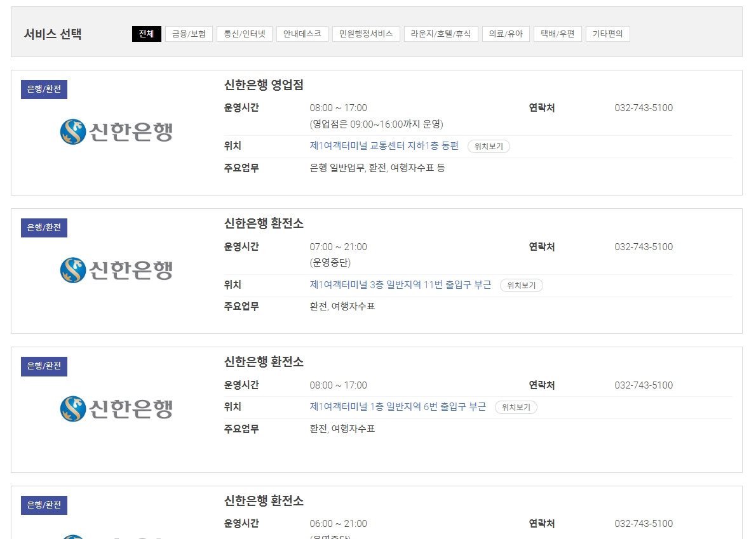Click the note 영업점은 09:00~16:00까지 운영
756x539 pixels.
tap(376, 124)
